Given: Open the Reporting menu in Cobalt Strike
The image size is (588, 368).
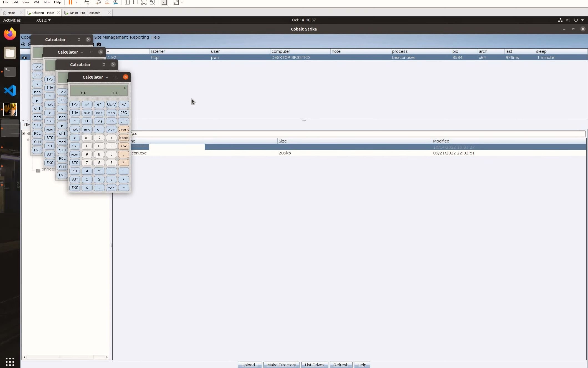Looking at the screenshot, I should click(139, 37).
